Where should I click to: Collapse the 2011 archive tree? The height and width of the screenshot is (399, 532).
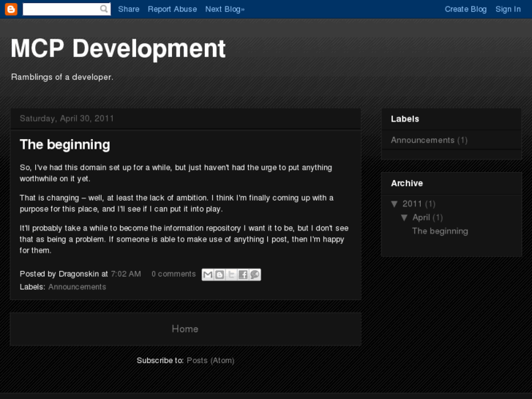394,204
